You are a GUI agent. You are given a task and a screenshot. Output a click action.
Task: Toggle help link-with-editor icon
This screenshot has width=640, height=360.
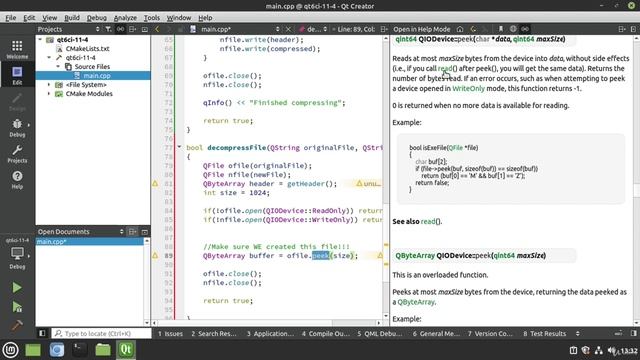coord(525,29)
